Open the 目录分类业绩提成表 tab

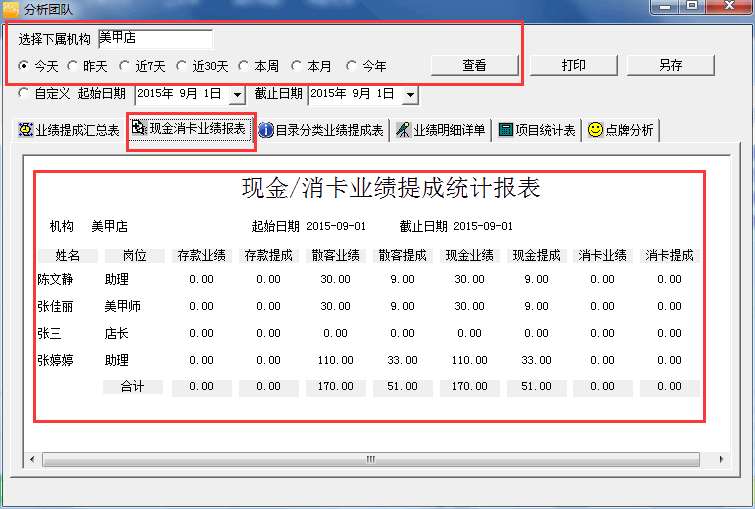[321, 130]
